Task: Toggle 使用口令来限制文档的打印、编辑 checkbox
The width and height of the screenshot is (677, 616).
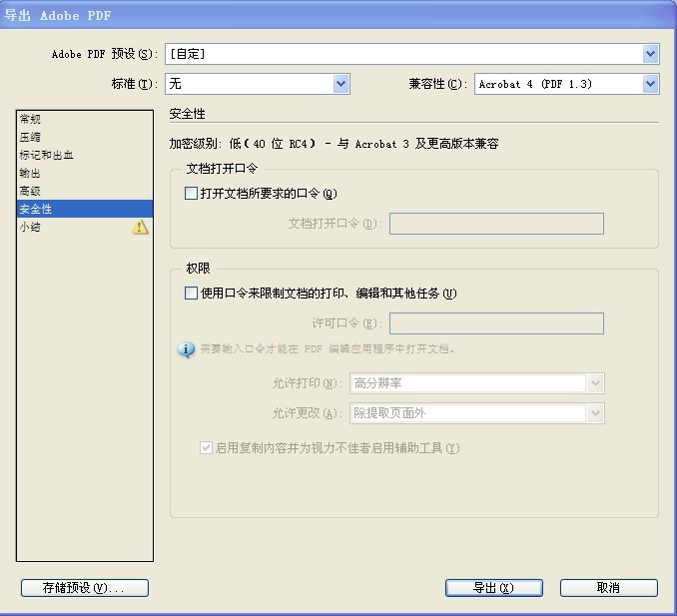Action: tap(191, 294)
